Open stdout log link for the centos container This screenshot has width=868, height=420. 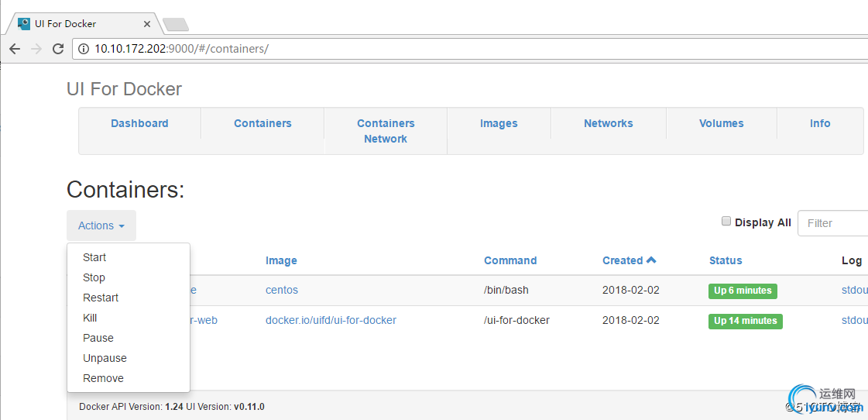854,291
